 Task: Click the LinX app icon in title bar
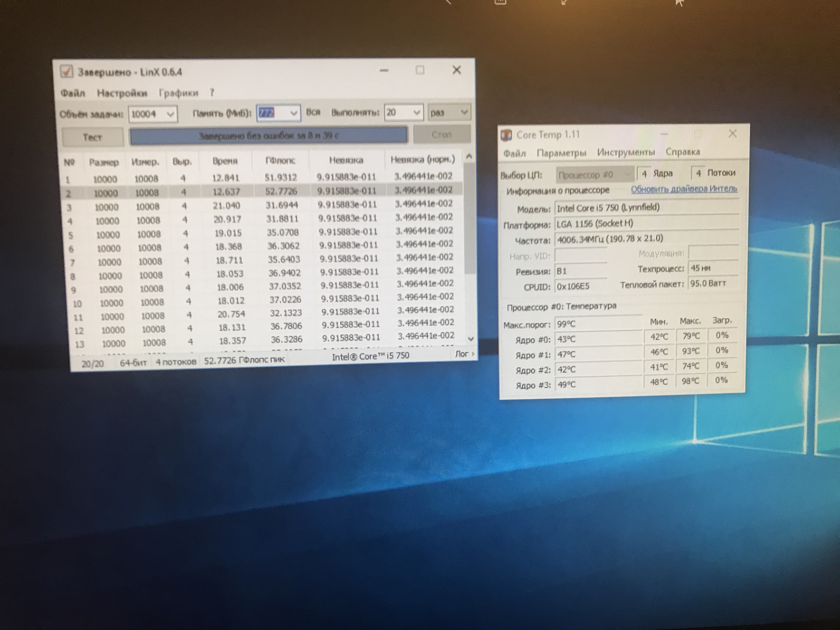coord(66,71)
